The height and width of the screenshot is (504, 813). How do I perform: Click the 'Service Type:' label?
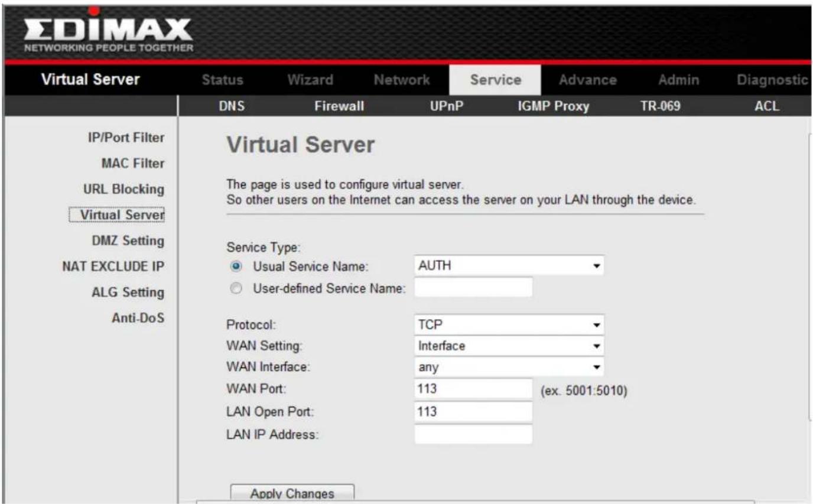click(264, 249)
